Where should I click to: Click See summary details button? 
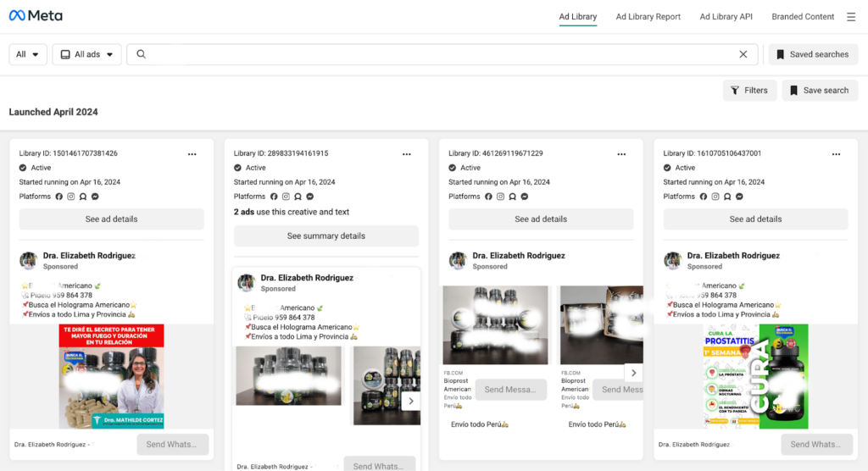pos(326,236)
